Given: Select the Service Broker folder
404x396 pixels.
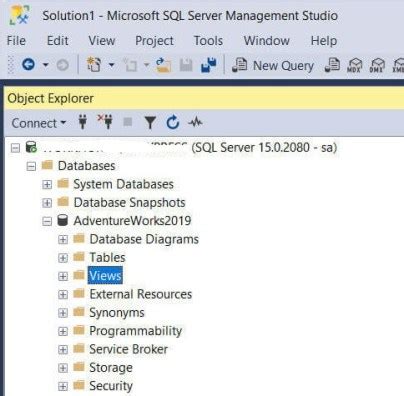Looking at the screenshot, I should click(x=128, y=349).
